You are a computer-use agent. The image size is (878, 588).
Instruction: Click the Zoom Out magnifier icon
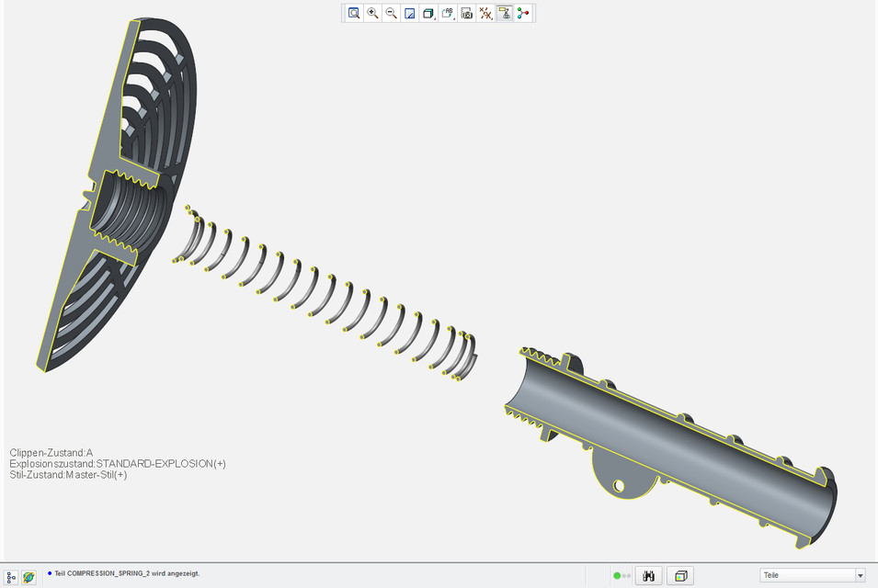pyautogui.click(x=392, y=13)
